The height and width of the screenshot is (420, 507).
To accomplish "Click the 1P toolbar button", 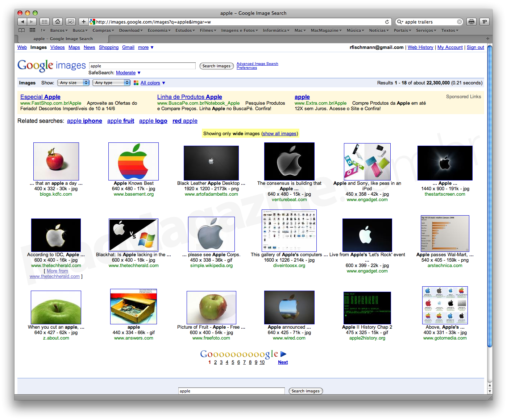I will [x=485, y=22].
